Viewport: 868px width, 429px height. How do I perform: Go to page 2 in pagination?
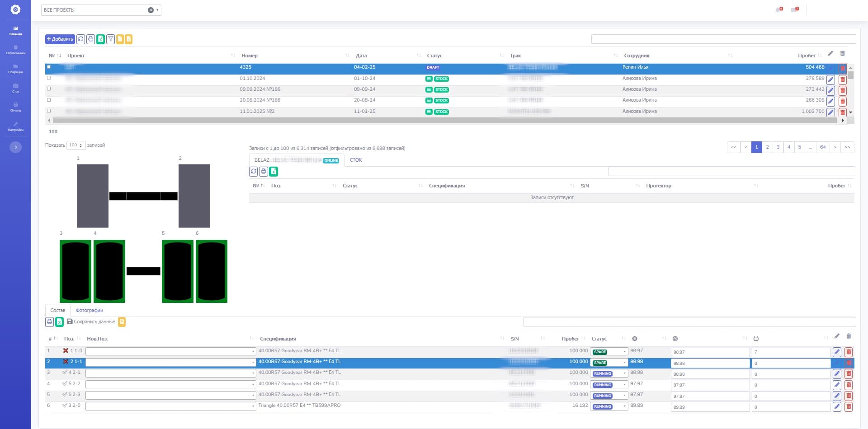pyautogui.click(x=767, y=147)
